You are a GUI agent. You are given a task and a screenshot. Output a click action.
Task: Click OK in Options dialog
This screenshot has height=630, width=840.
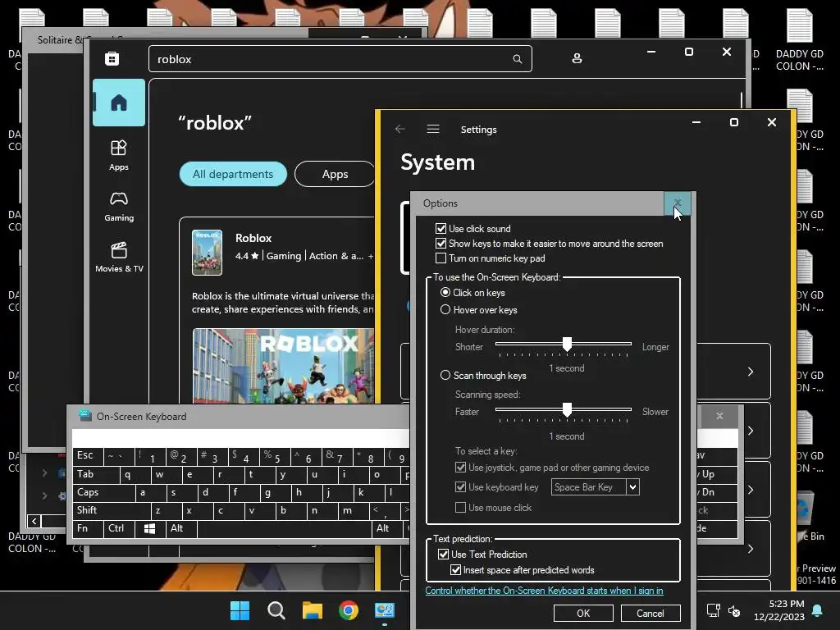pyautogui.click(x=583, y=613)
